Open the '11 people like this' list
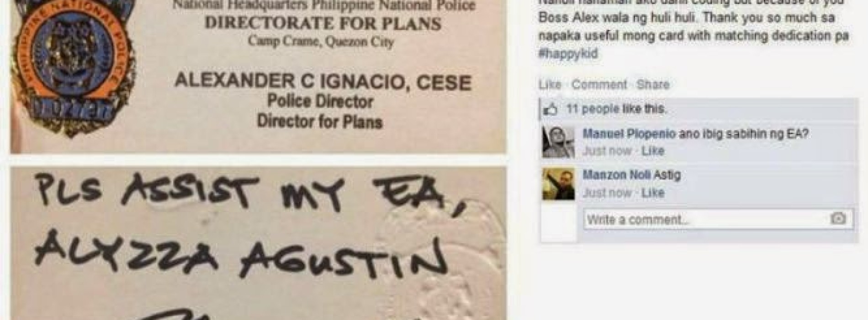Viewport: 868px width, 320px height. point(616,109)
